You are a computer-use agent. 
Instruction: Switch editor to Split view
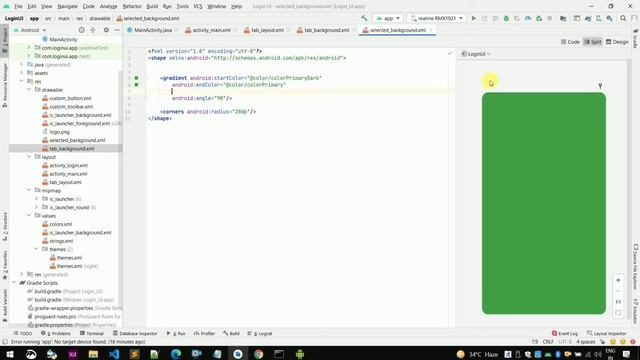click(593, 42)
